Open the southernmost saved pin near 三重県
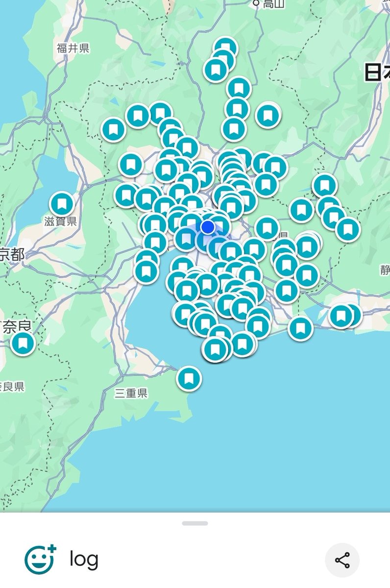Screen dimensions: 390x588 coord(189,378)
